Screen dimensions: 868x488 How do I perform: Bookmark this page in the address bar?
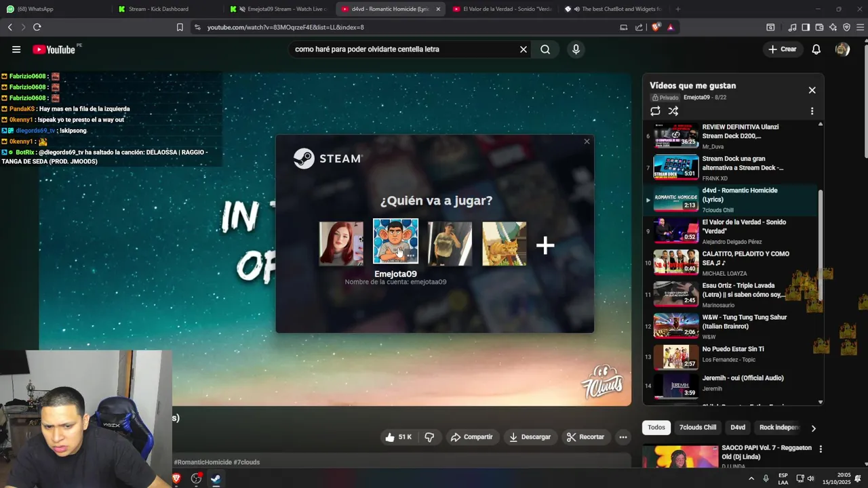(180, 27)
